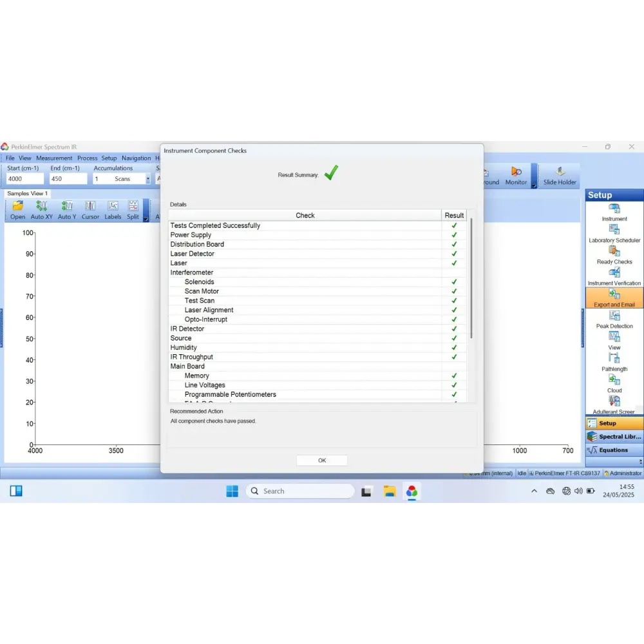
Task: Click the End (cm-1) field showing 450
Action: pos(68,178)
